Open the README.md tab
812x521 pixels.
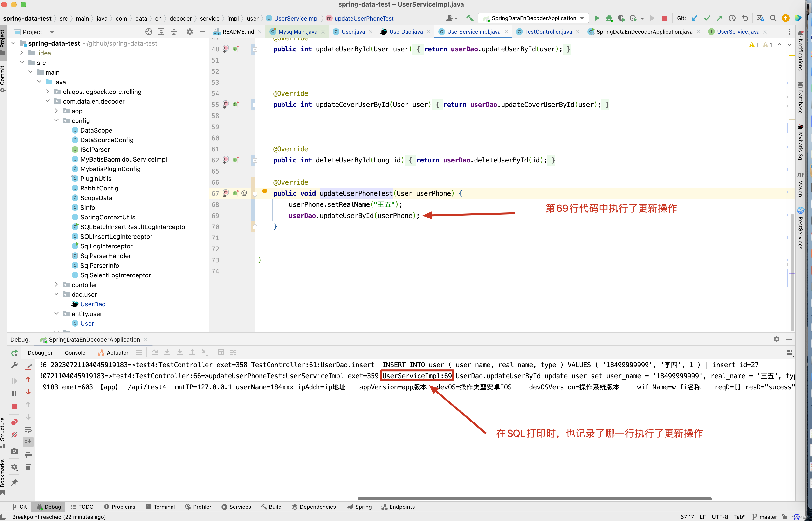point(238,32)
